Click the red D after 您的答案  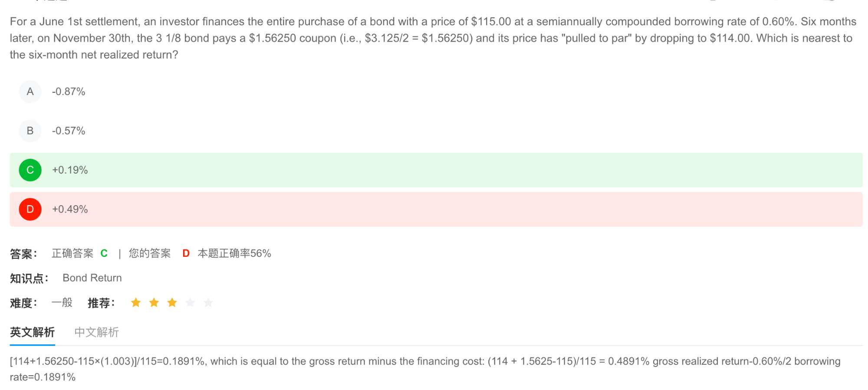(186, 253)
